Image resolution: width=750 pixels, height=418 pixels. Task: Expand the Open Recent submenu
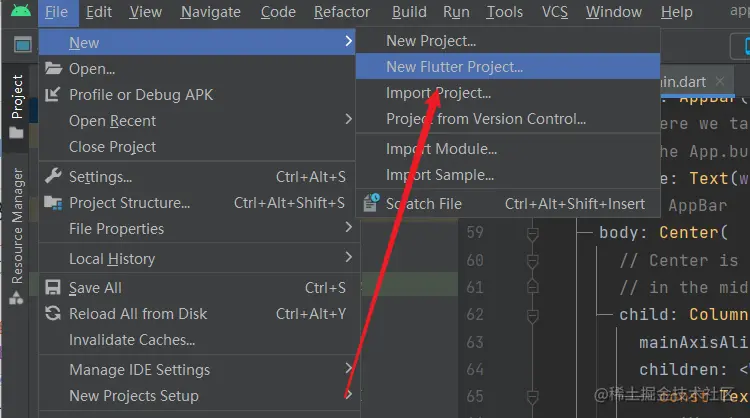348,120
